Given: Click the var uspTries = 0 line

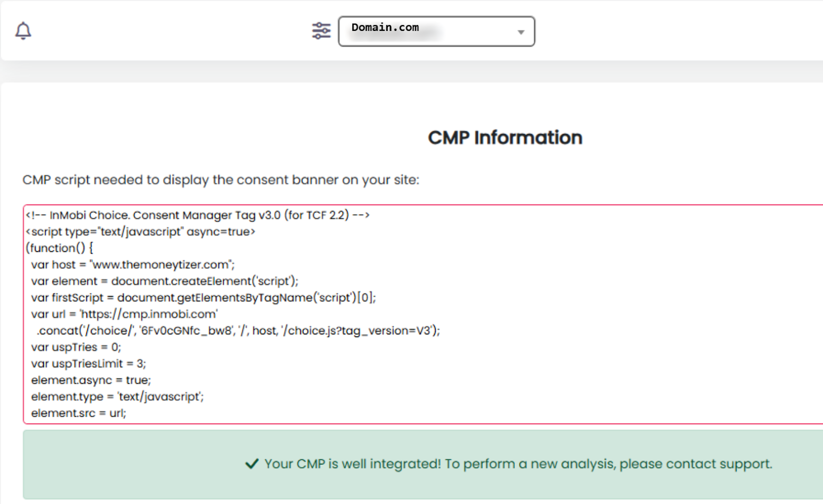Looking at the screenshot, I should click(76, 347).
